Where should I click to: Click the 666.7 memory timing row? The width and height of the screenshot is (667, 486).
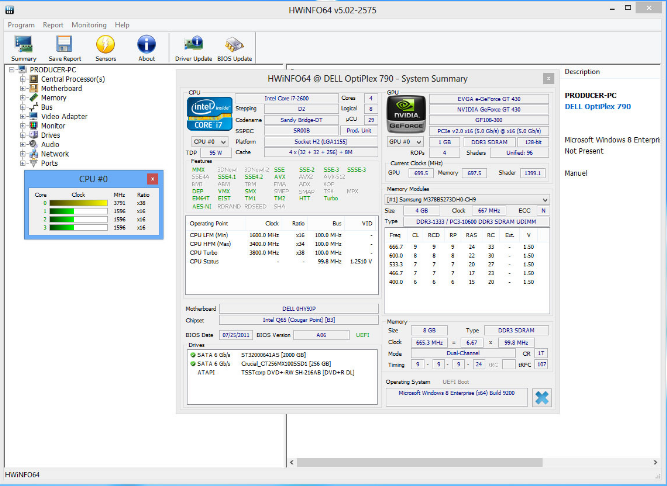(x=467, y=247)
